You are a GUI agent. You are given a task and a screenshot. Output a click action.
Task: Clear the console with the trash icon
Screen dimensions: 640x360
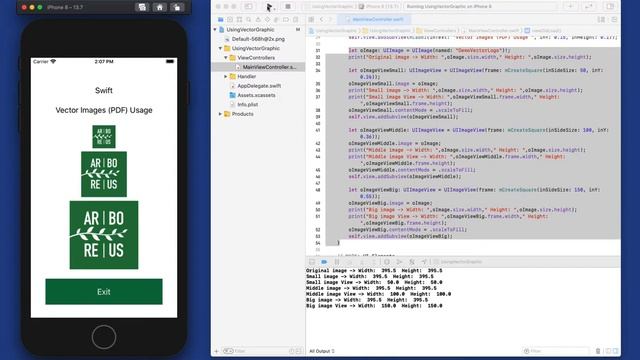click(598, 351)
